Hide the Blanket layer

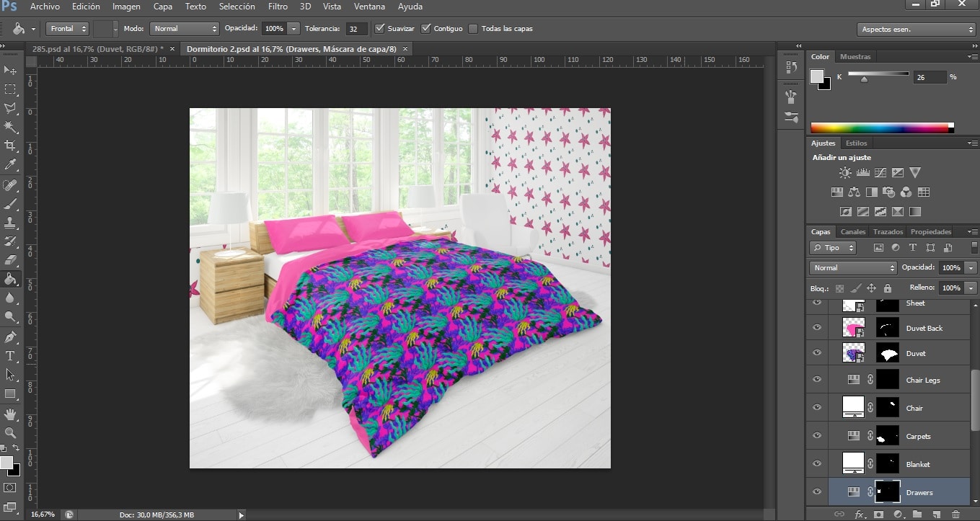817,464
